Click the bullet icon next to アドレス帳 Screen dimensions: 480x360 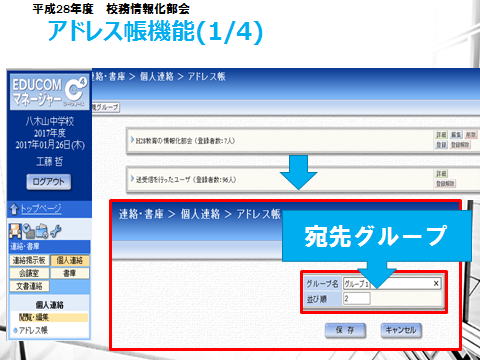click(x=15, y=330)
